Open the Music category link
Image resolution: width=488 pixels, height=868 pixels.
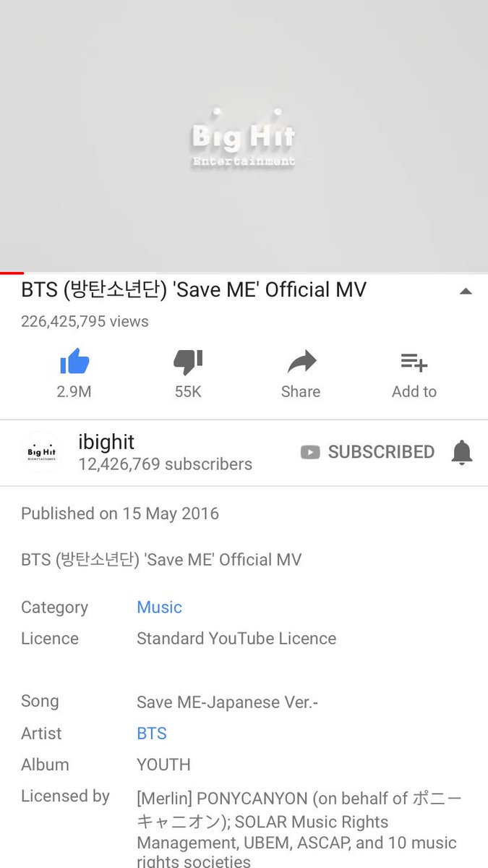coord(159,607)
